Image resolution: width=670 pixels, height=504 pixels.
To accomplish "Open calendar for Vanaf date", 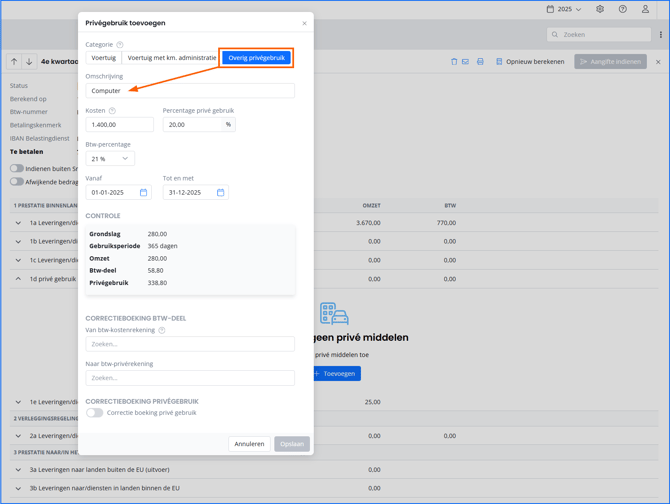I will point(144,193).
